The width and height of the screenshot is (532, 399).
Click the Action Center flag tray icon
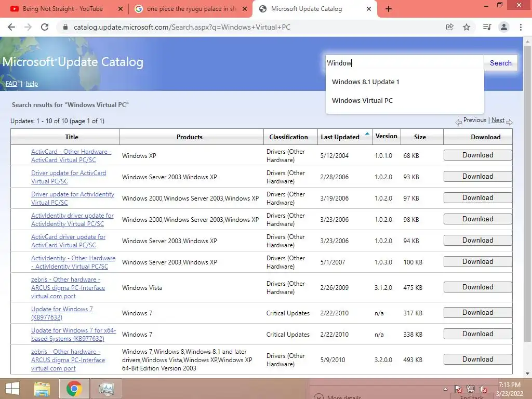pyautogui.click(x=458, y=389)
